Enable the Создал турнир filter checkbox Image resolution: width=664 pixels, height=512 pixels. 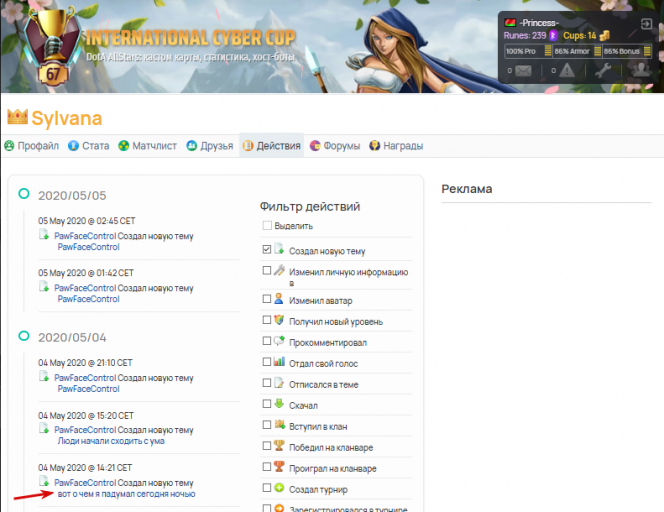click(267, 488)
